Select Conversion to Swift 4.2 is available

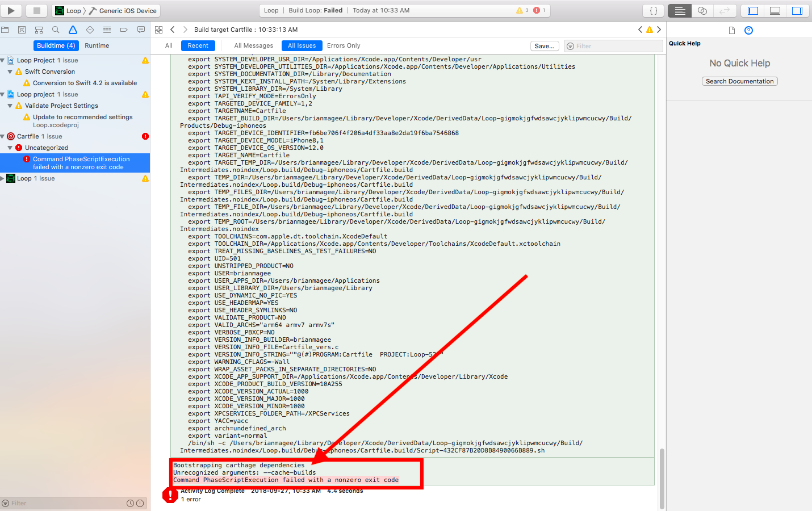(x=84, y=83)
